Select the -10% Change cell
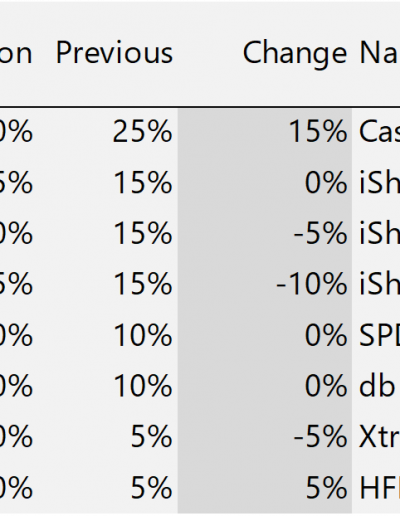 pos(312,283)
